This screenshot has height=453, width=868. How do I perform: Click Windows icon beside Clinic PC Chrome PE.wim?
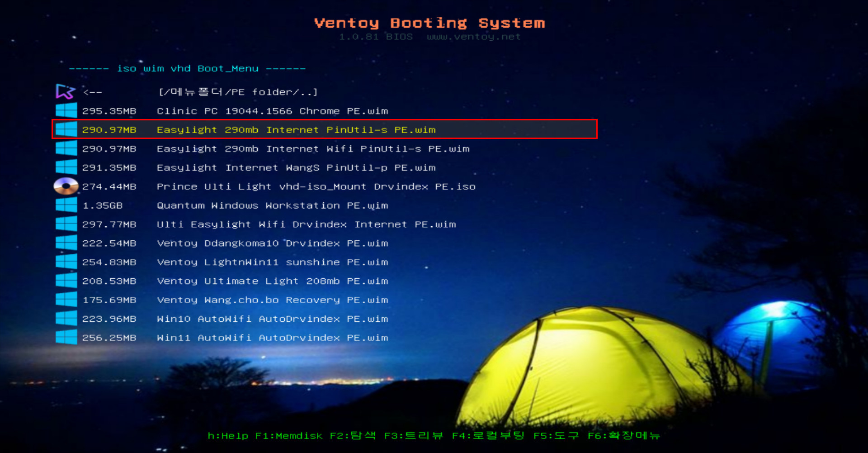[66, 111]
